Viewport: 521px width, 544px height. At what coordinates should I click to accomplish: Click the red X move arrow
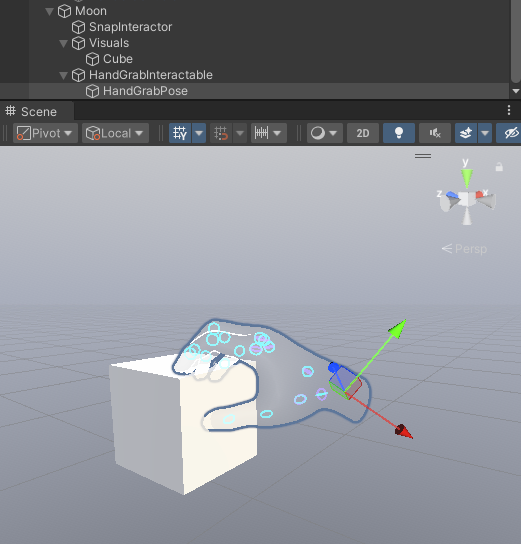[404, 431]
